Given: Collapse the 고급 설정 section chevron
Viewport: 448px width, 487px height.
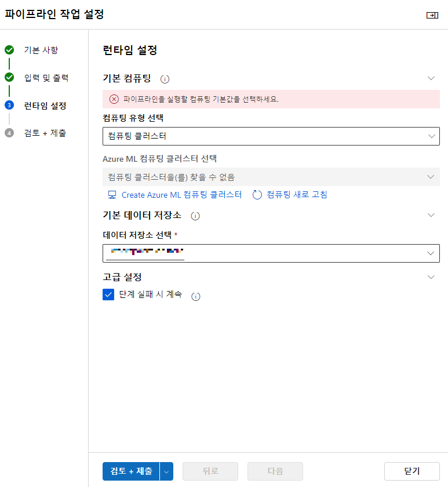Looking at the screenshot, I should click(x=431, y=277).
